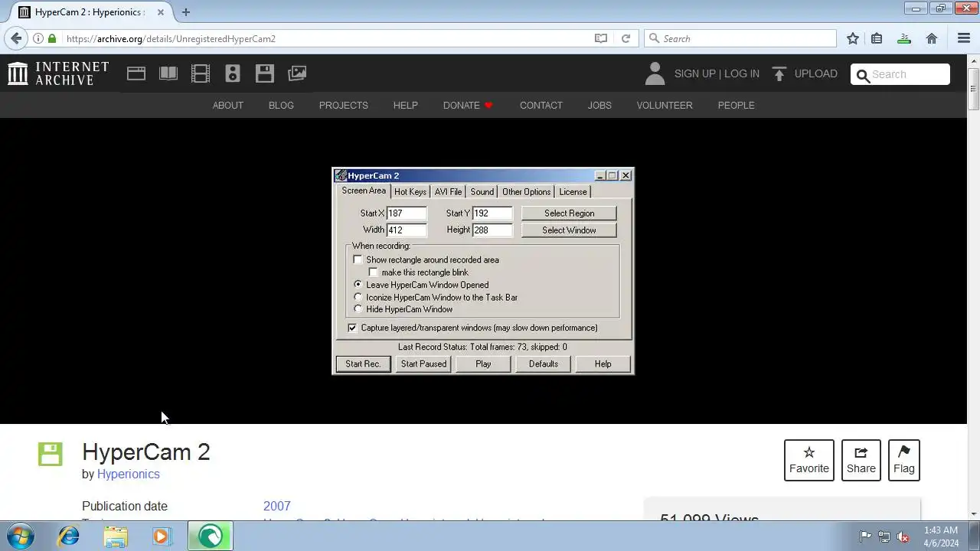Click the Flag button
Screen dimensions: 980x551
tap(903, 461)
